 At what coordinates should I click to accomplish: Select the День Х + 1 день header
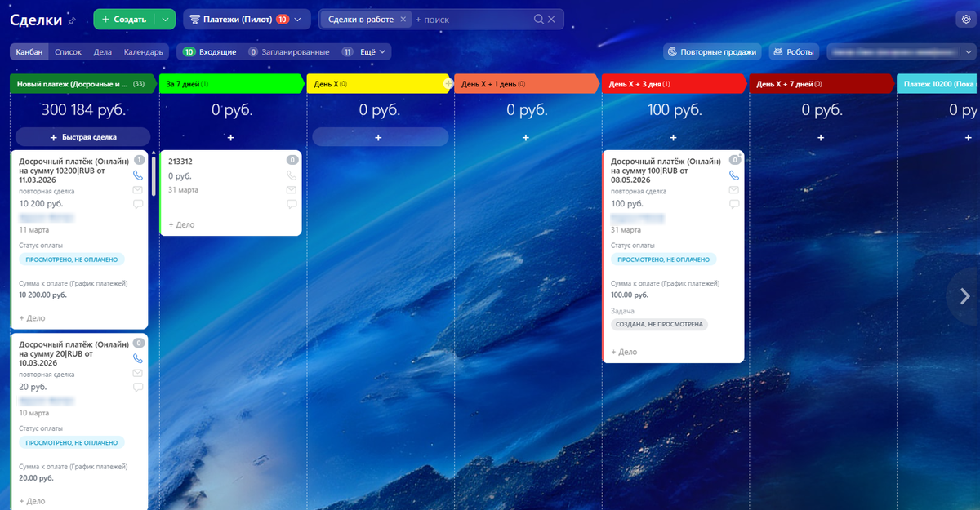[x=526, y=83]
